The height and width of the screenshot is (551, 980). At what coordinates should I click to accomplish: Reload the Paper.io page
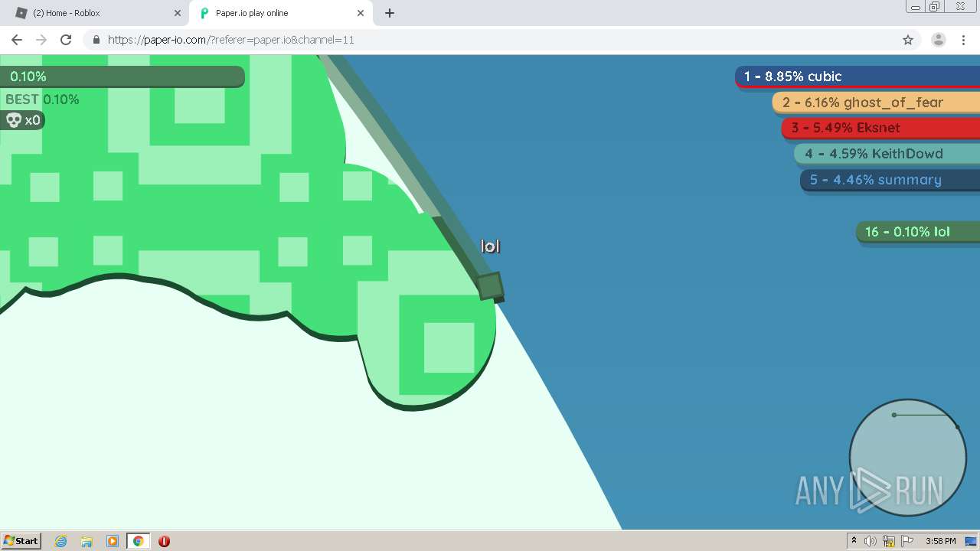coord(66,40)
